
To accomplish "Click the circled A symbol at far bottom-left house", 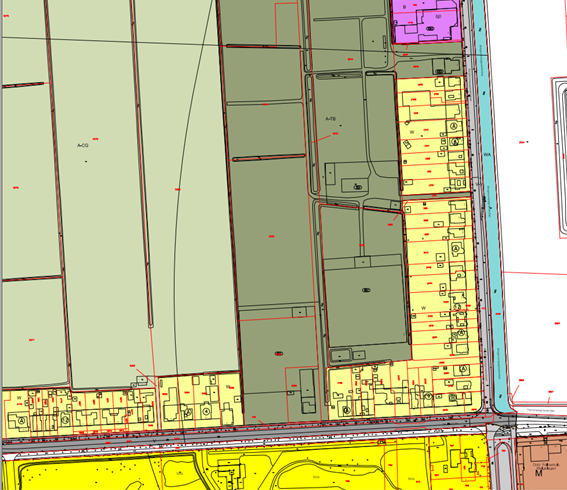I will coord(22,421).
